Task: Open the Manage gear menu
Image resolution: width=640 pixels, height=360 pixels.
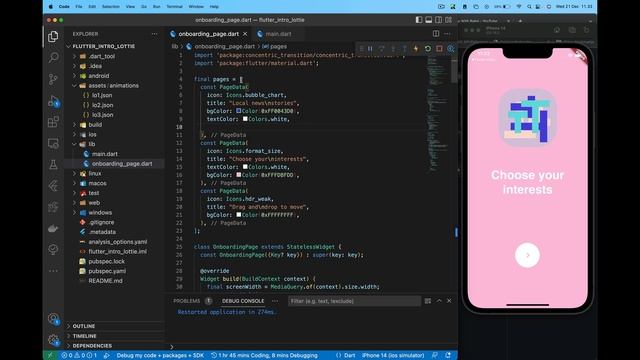Action: (53, 340)
